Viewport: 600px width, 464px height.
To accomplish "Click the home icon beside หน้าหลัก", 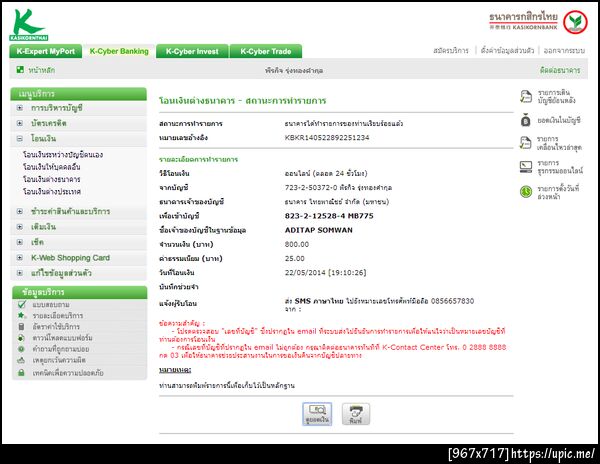I will pyautogui.click(x=20, y=70).
